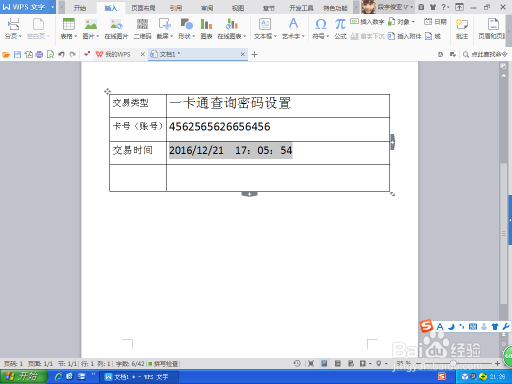Switch to the 页面布局 (Page Layout) tab
The height and width of the screenshot is (384, 512).
click(x=143, y=8)
